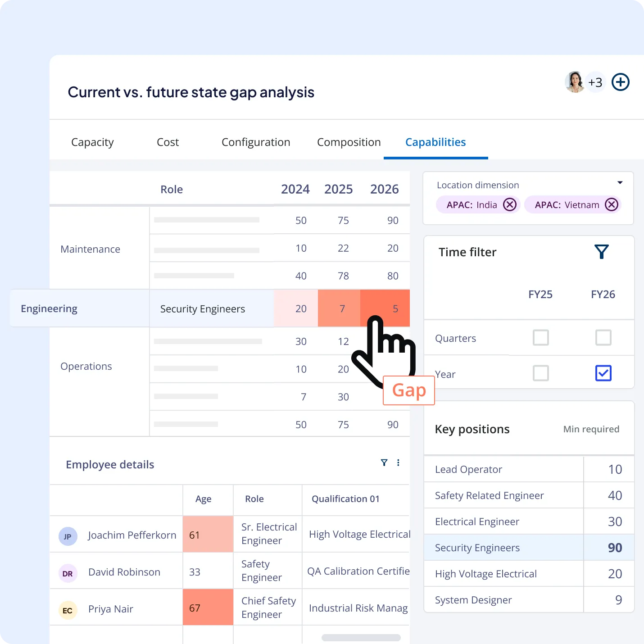The width and height of the screenshot is (644, 644).
Task: Uncheck the Year FY26 checkbox
Action: point(603,373)
